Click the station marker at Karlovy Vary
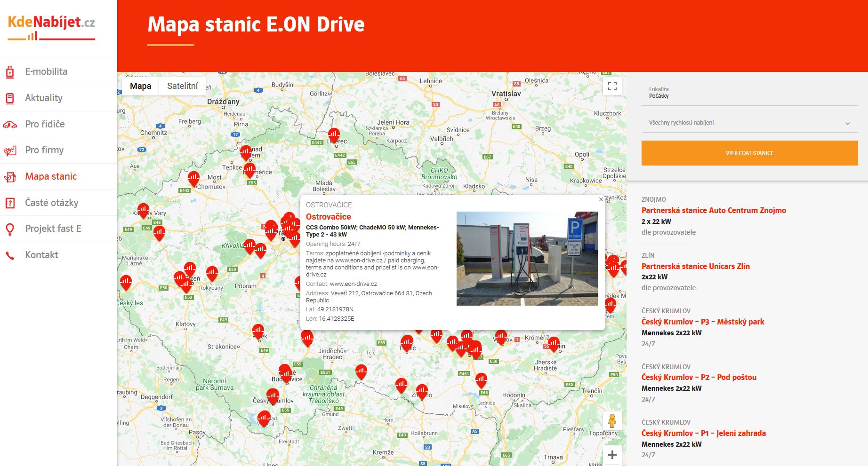This screenshot has height=466, width=868. click(143, 211)
